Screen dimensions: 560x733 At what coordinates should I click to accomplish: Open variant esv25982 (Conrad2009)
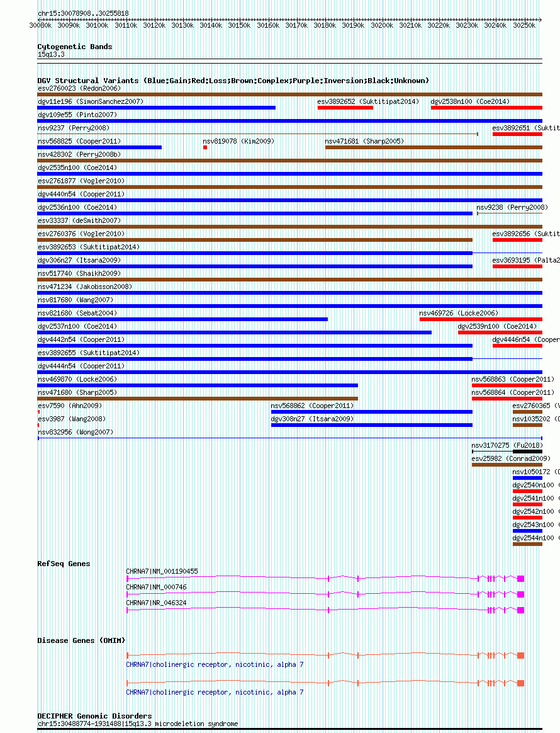click(511, 458)
